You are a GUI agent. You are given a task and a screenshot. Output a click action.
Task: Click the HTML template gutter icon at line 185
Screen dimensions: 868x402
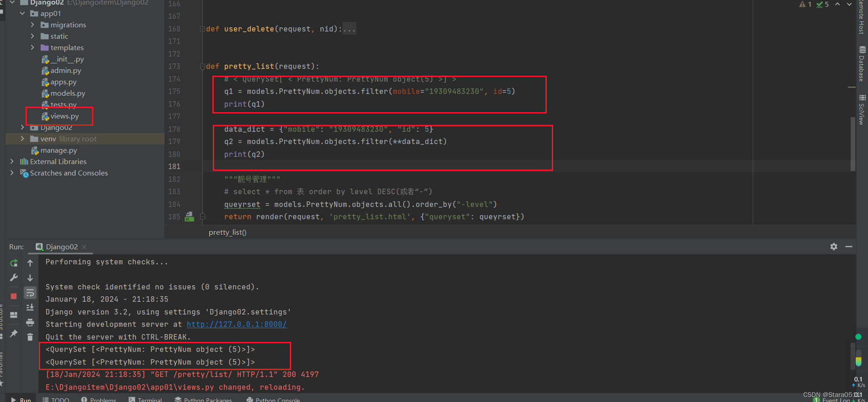click(190, 216)
